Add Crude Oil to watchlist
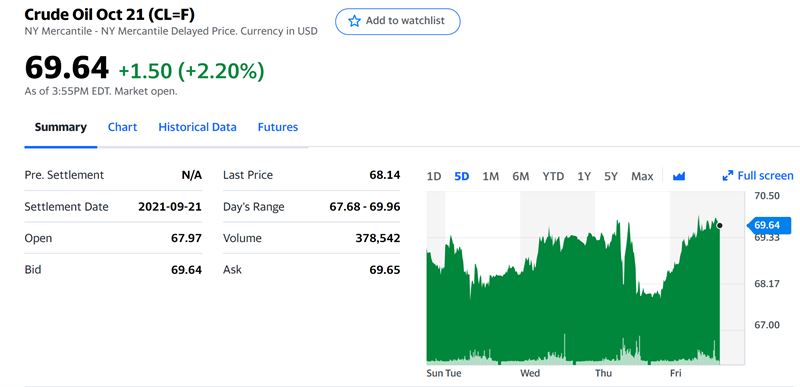This screenshot has width=800, height=387. (397, 21)
